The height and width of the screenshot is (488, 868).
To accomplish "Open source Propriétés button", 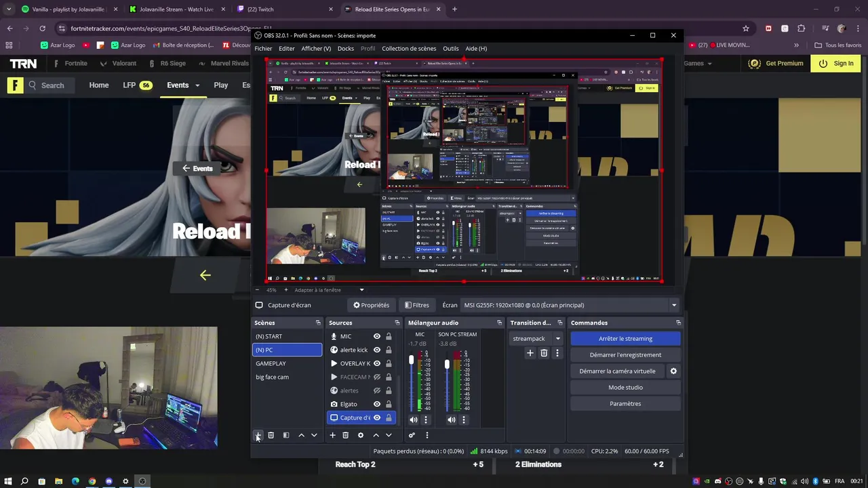I will click(372, 305).
